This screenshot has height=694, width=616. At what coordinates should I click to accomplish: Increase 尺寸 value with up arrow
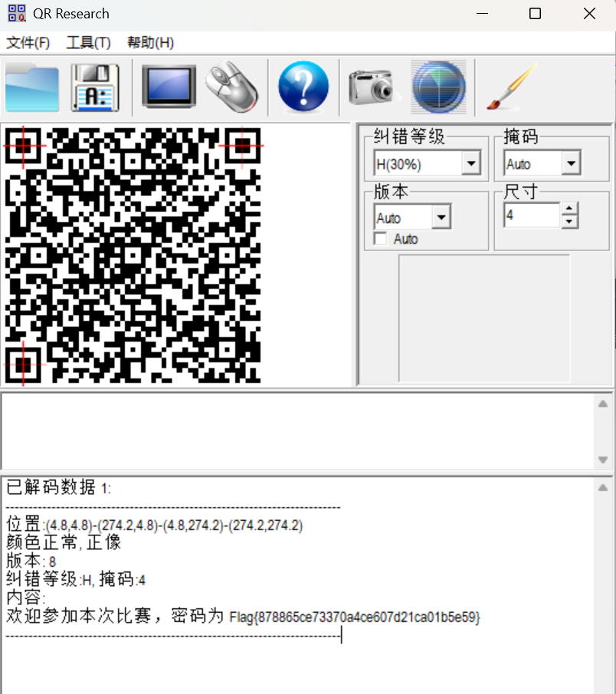(569, 209)
